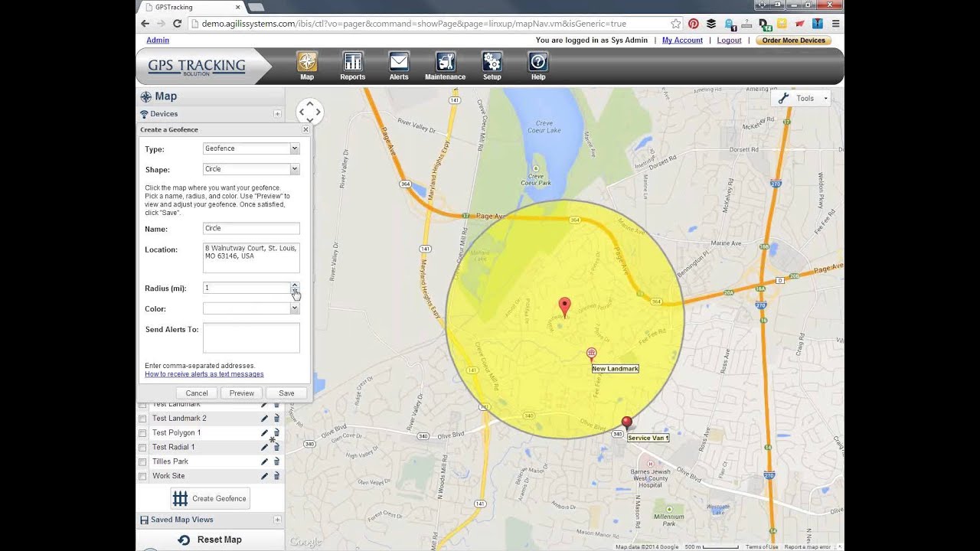
Task: Click the browser address bar URL
Action: coord(413,24)
